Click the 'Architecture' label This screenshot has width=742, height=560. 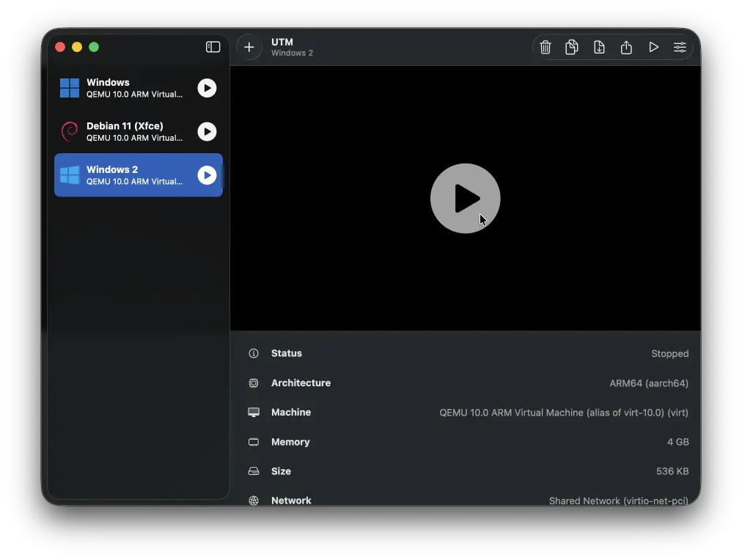pyautogui.click(x=301, y=383)
